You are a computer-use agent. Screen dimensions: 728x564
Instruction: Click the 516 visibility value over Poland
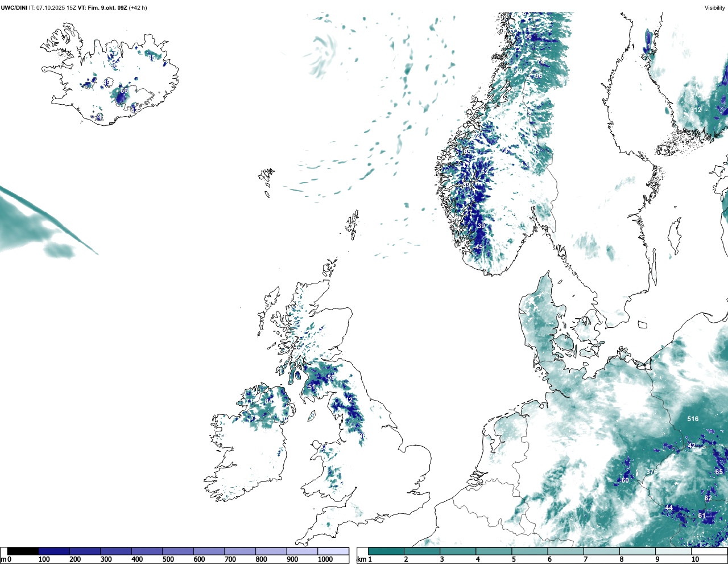693,419
